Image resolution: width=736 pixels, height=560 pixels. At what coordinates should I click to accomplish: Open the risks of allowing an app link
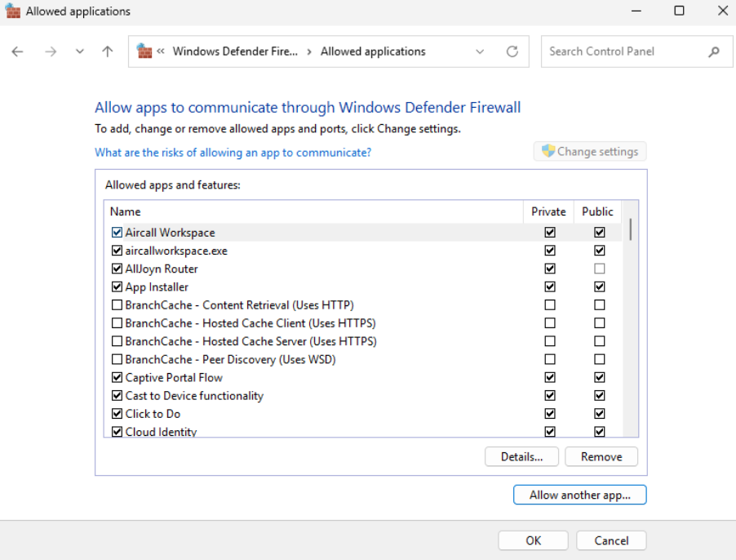pos(233,153)
